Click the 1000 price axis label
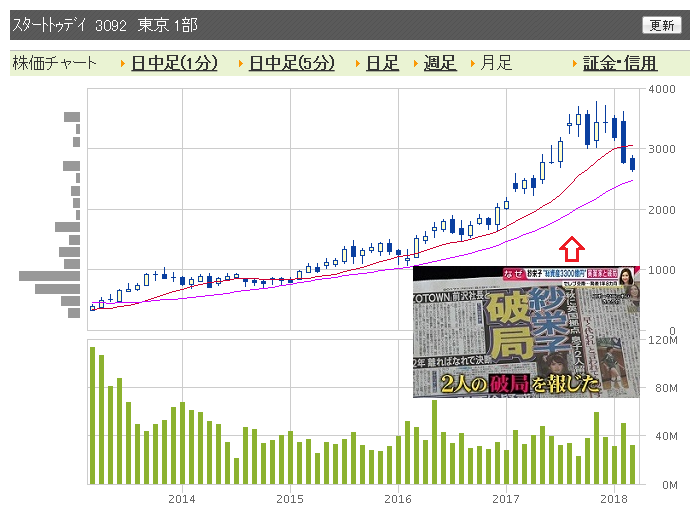699x521 pixels. tap(662, 270)
